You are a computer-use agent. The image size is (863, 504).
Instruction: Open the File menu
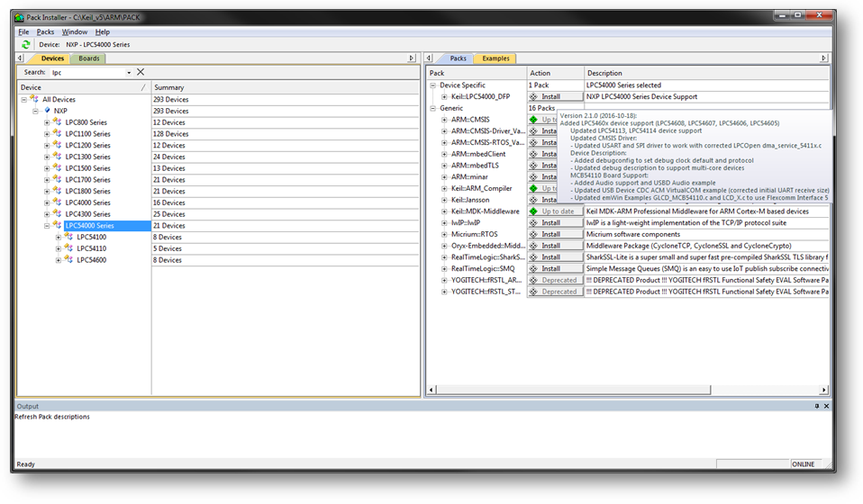tap(23, 31)
